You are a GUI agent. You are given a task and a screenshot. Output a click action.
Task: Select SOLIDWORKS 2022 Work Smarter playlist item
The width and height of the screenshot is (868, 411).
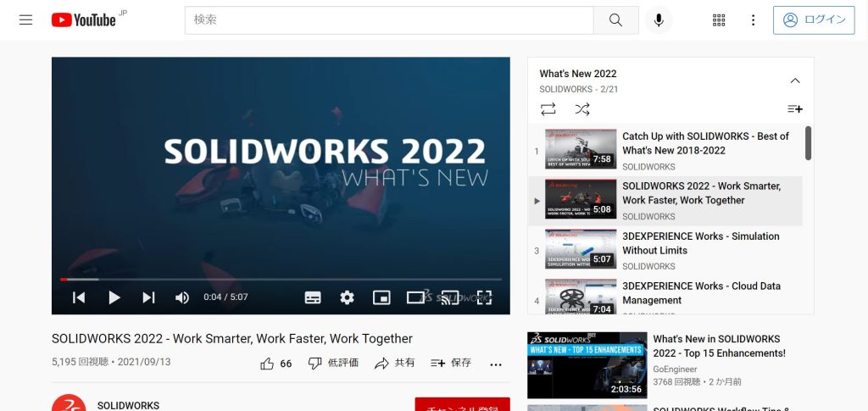point(665,201)
